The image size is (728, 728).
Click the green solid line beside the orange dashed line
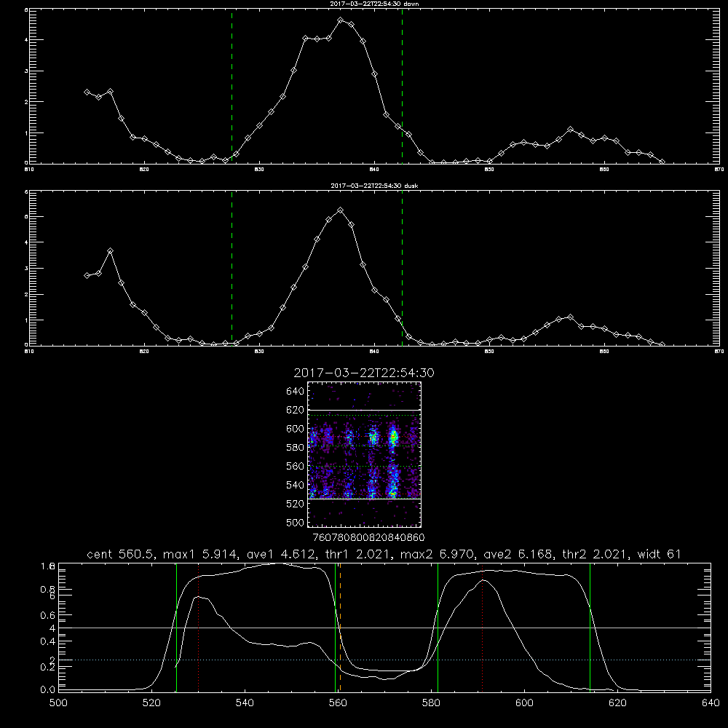(335, 628)
